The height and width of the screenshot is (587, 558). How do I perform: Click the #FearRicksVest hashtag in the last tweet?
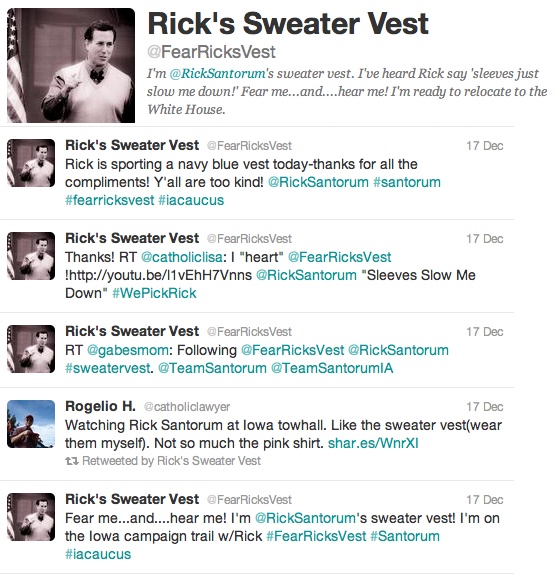[316, 536]
